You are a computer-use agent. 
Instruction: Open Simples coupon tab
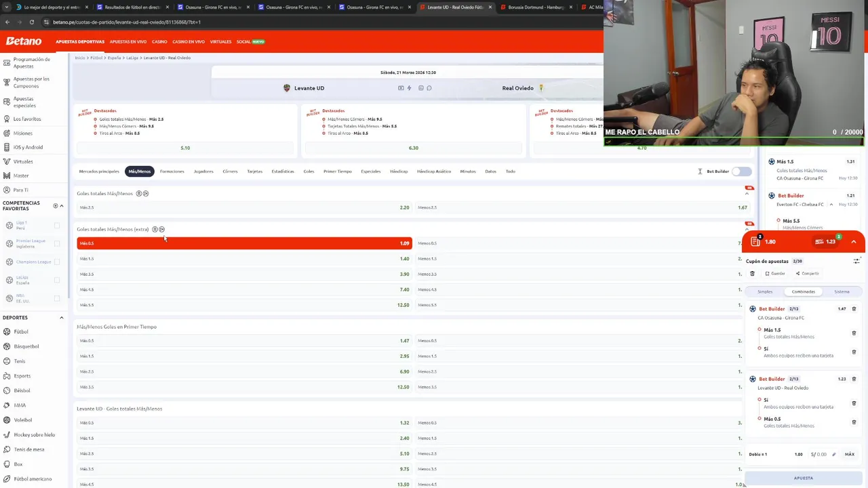click(x=765, y=291)
